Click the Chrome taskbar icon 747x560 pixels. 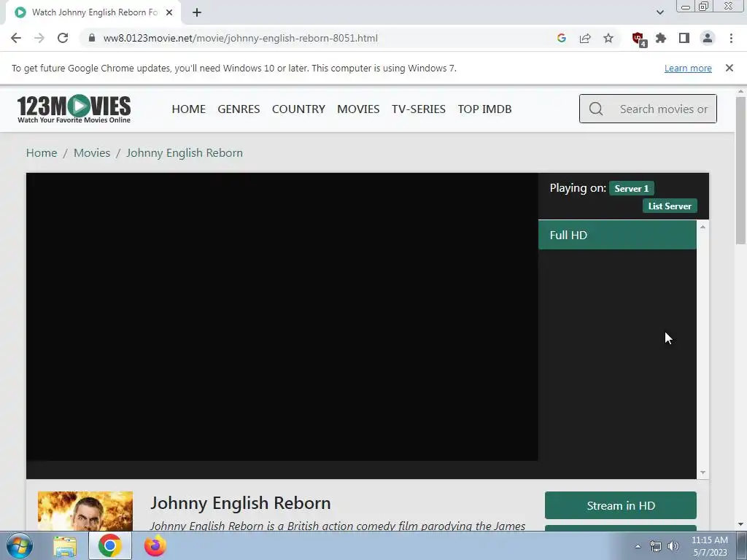click(x=109, y=545)
